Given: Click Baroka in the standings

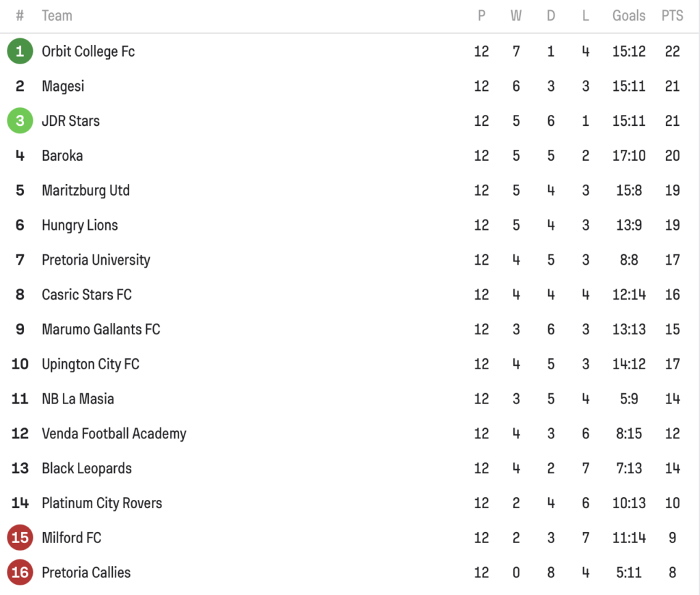Looking at the screenshot, I should [62, 156].
